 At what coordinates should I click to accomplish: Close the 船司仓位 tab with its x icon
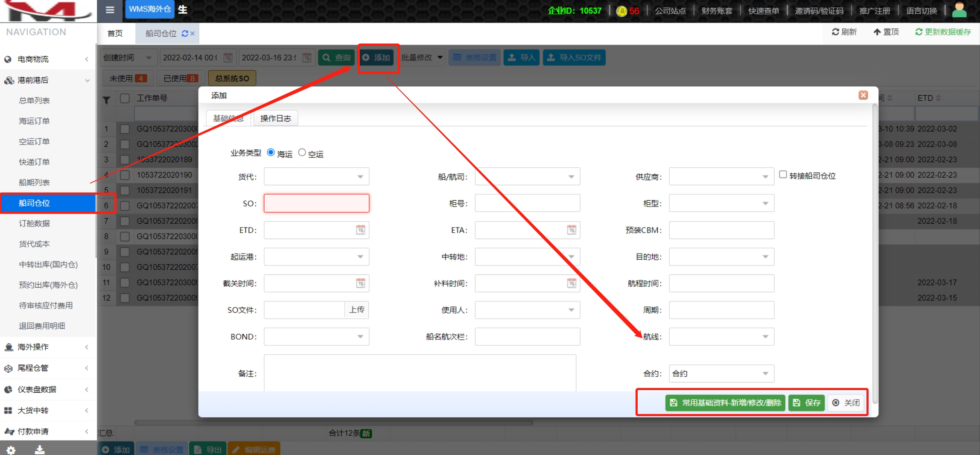[192, 33]
